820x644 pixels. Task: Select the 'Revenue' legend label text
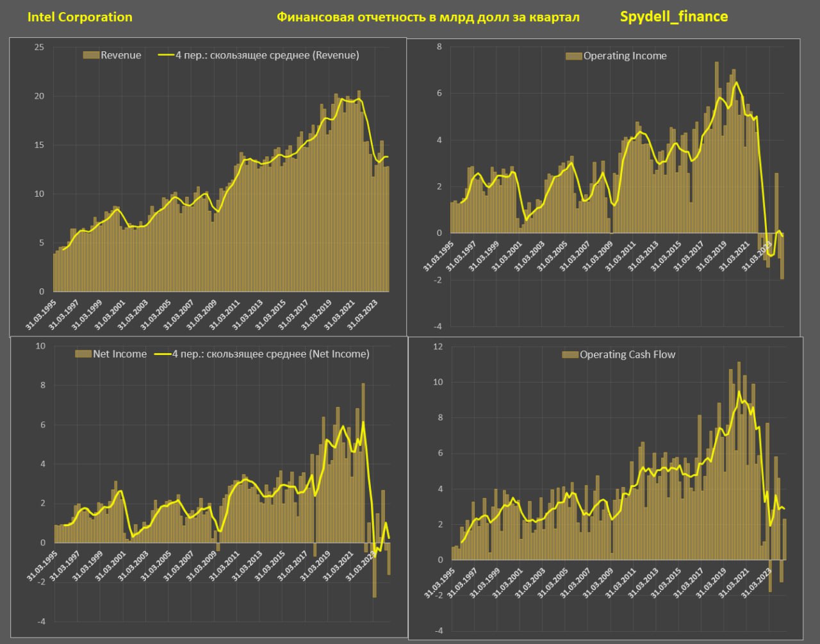click(x=121, y=55)
